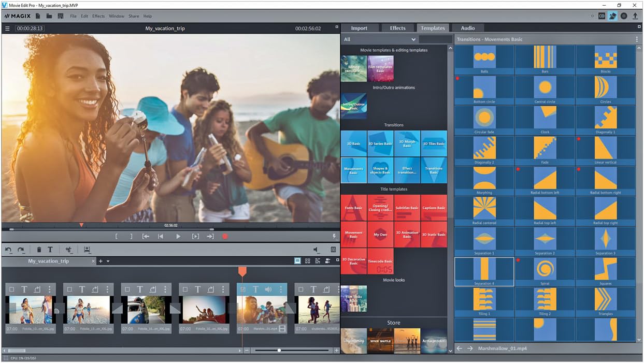
Task: Open the Subtitles Basic title templates
Action: point(407,208)
